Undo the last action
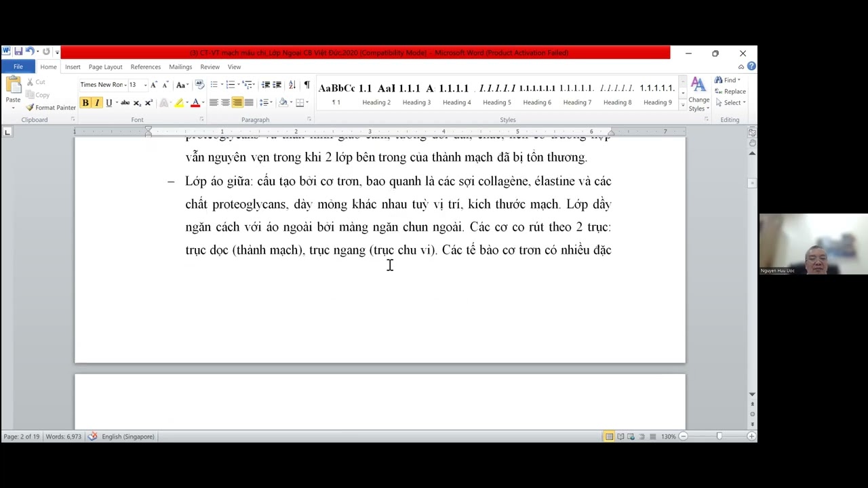 tap(29, 52)
